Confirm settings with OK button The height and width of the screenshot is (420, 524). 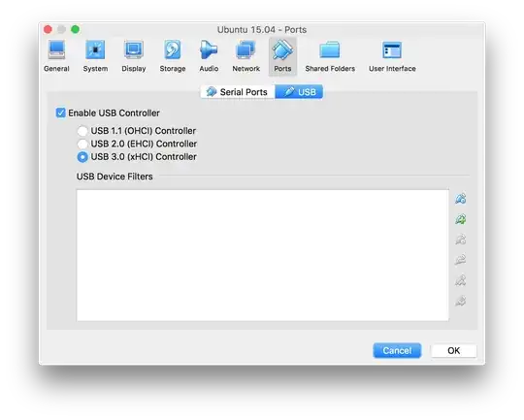(x=453, y=350)
